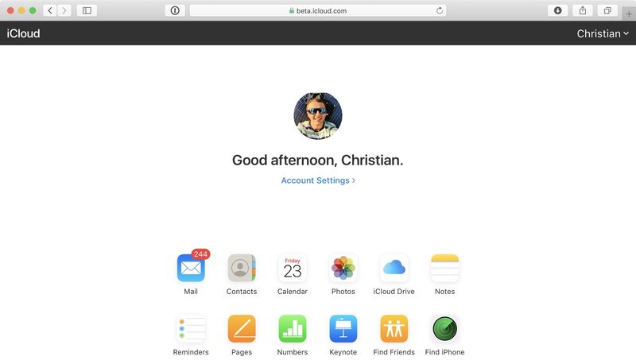The image size is (636, 364).
Task: Click the iCloud logo text
Action: [x=23, y=33]
